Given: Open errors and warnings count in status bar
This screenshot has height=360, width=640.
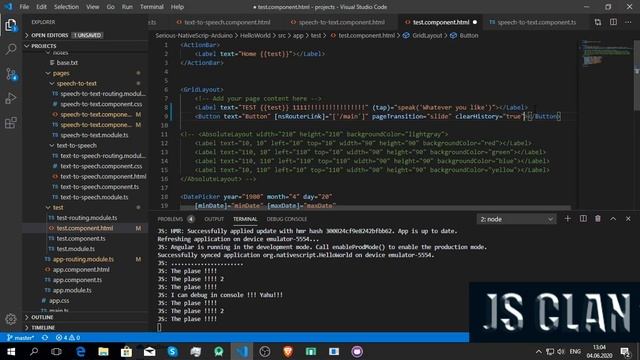Looking at the screenshot, I should pos(68,338).
